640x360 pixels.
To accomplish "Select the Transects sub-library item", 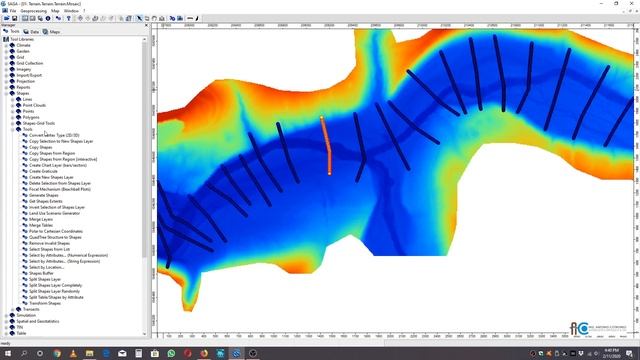I will [x=31, y=309].
